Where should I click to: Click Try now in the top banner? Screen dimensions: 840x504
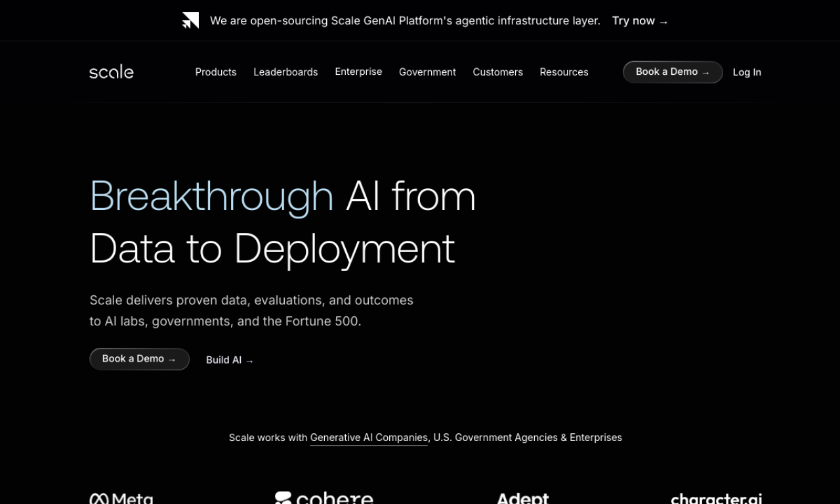click(640, 21)
